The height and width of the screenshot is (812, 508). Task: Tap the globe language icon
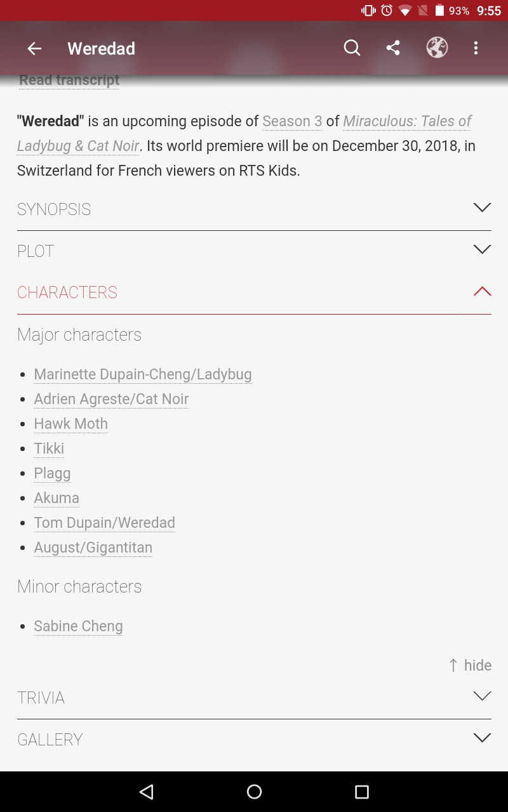437,48
